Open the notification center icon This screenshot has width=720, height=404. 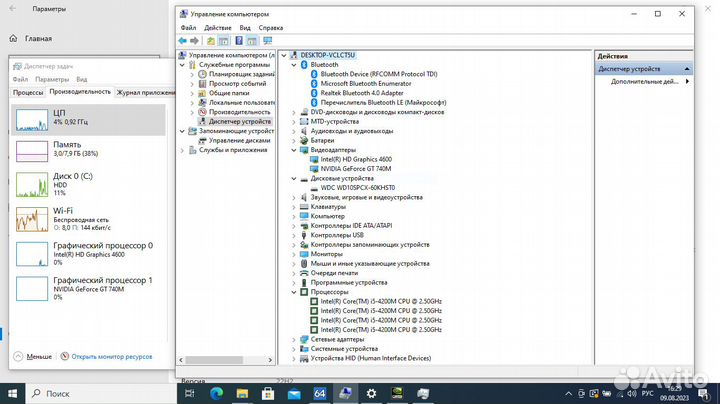point(703,394)
